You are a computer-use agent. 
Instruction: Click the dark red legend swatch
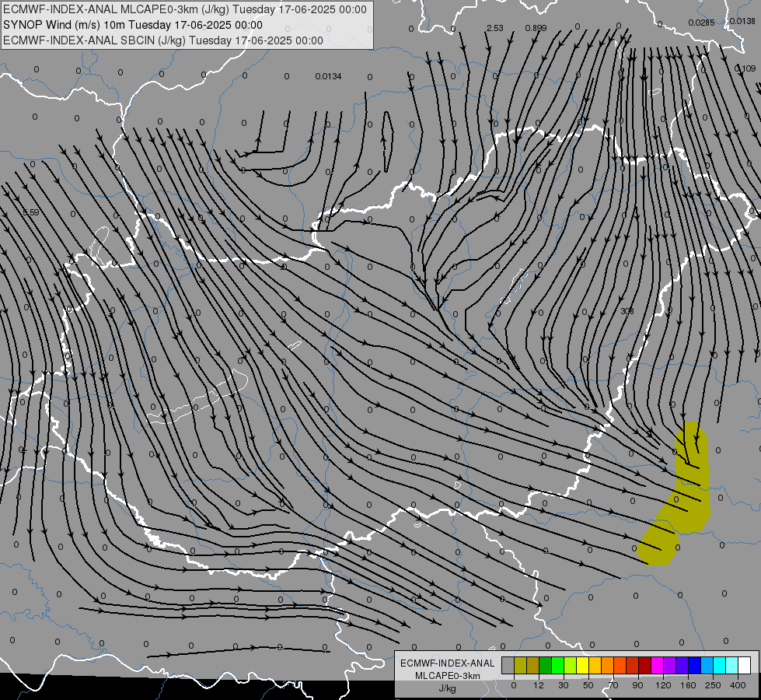(x=645, y=666)
